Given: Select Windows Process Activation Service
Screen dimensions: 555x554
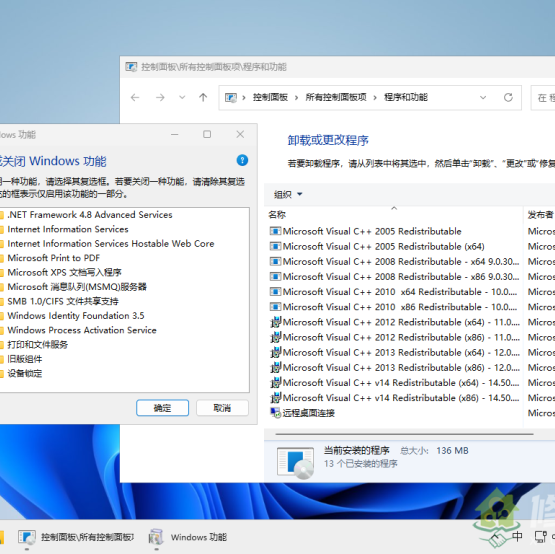Looking at the screenshot, I should 82,330.
